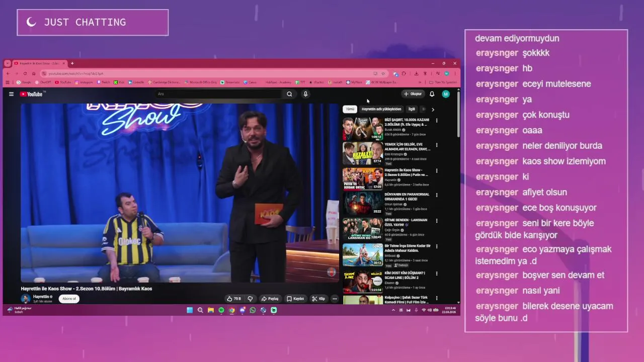Open the YEMEK İÇİN GELDİK video thumbnail
The image size is (644, 362).
click(x=363, y=153)
